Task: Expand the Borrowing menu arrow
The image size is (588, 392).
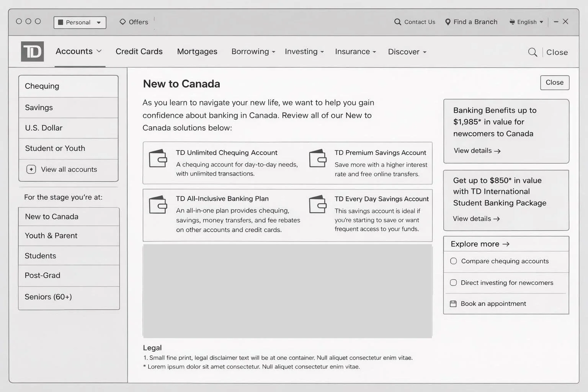Action: pos(273,52)
